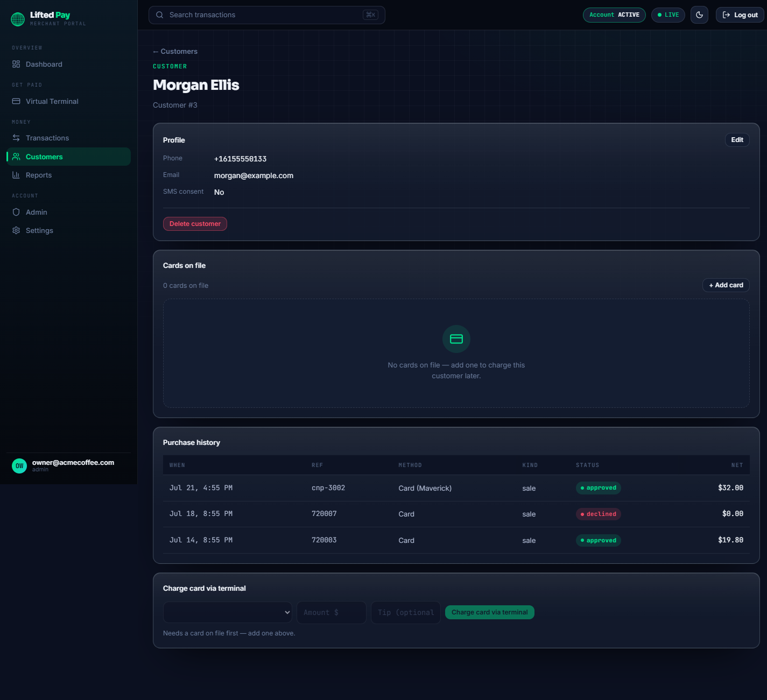Viewport: 767px width, 700px height.
Task: Click the OW user avatar
Action: tap(19, 466)
